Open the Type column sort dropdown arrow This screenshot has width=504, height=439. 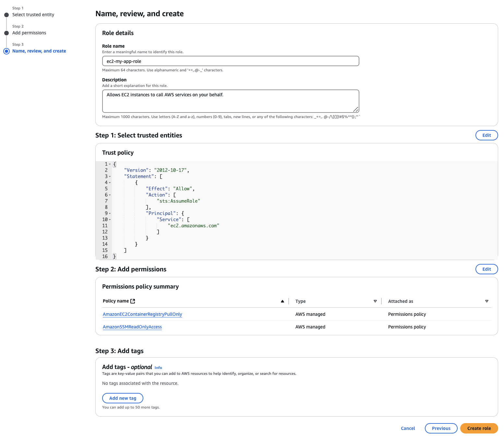click(375, 301)
